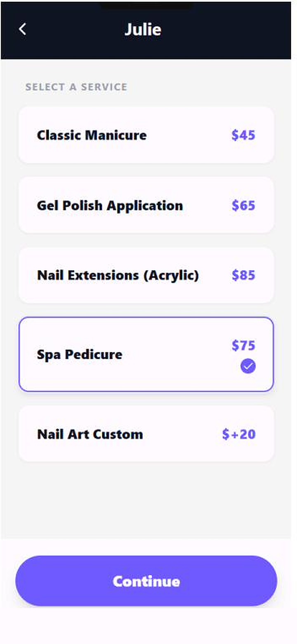Click the $65 price on Gel Polish
The image size is (297, 644).
(243, 205)
